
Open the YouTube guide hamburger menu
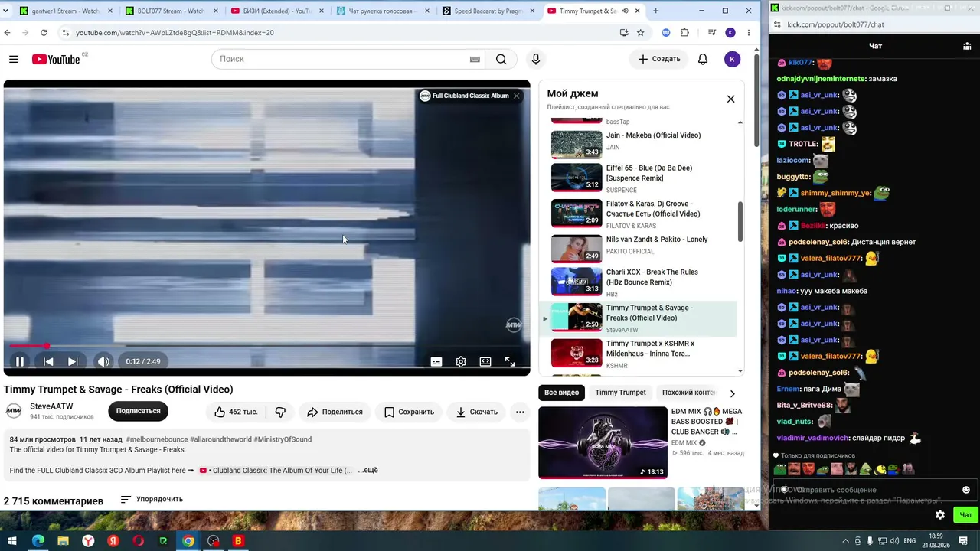pos(14,59)
